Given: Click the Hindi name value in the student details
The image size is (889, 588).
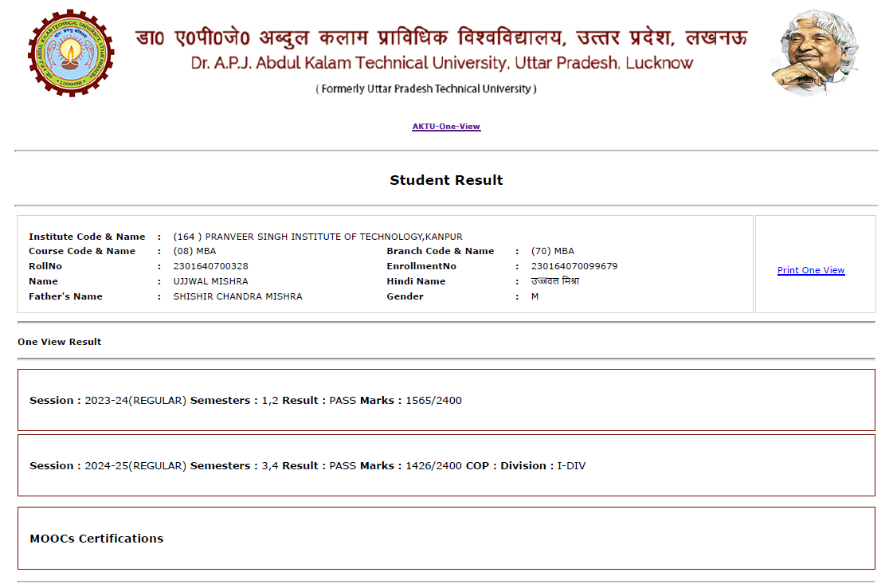Looking at the screenshot, I should [554, 281].
